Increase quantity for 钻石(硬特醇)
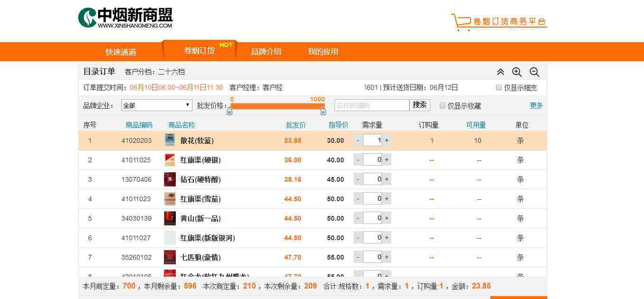Viewport: 644px width, 299px height. 387,179
